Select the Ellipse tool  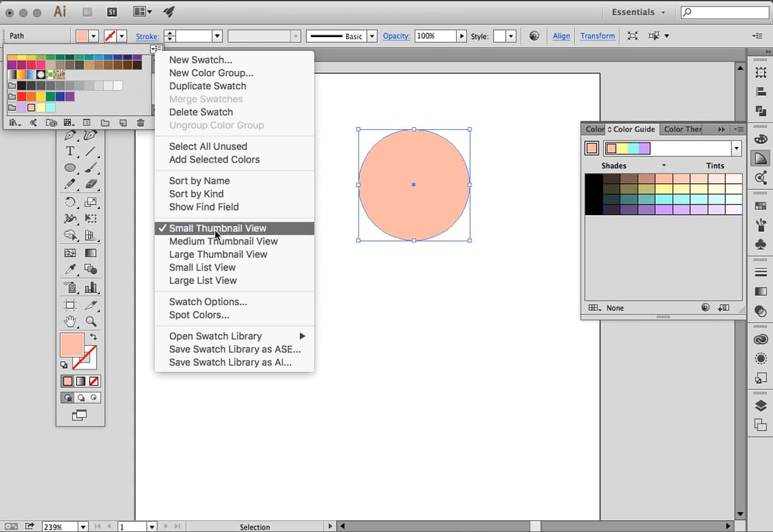pyautogui.click(x=70, y=168)
